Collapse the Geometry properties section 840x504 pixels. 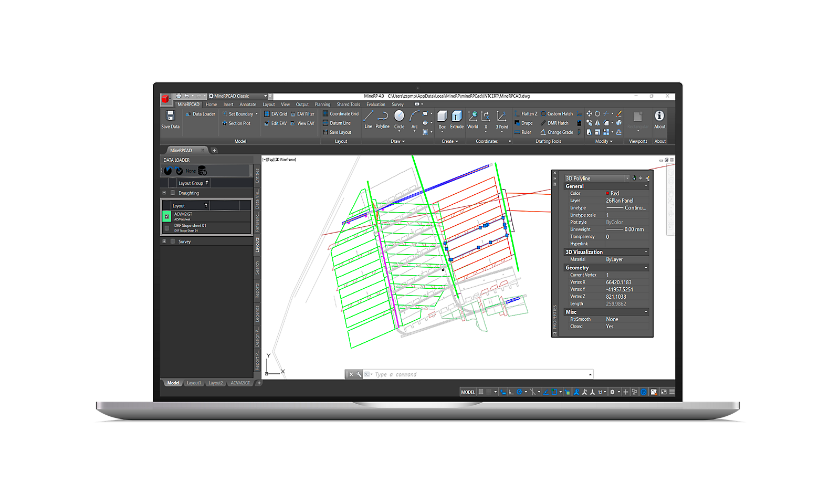pyautogui.click(x=646, y=267)
